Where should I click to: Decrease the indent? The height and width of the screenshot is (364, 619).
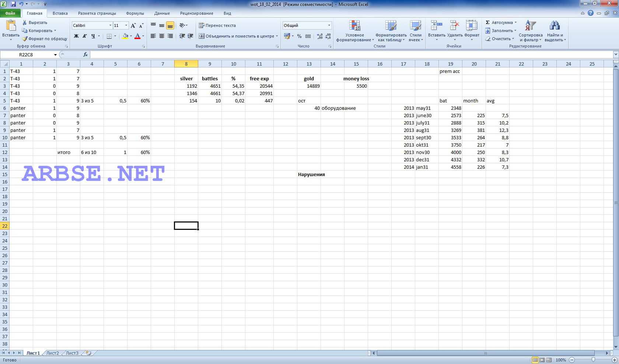click(182, 36)
